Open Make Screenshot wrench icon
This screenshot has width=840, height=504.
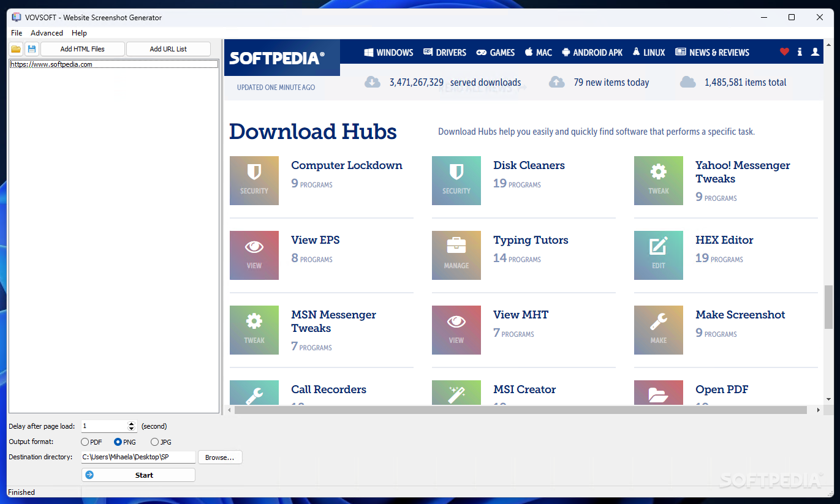[659, 330]
